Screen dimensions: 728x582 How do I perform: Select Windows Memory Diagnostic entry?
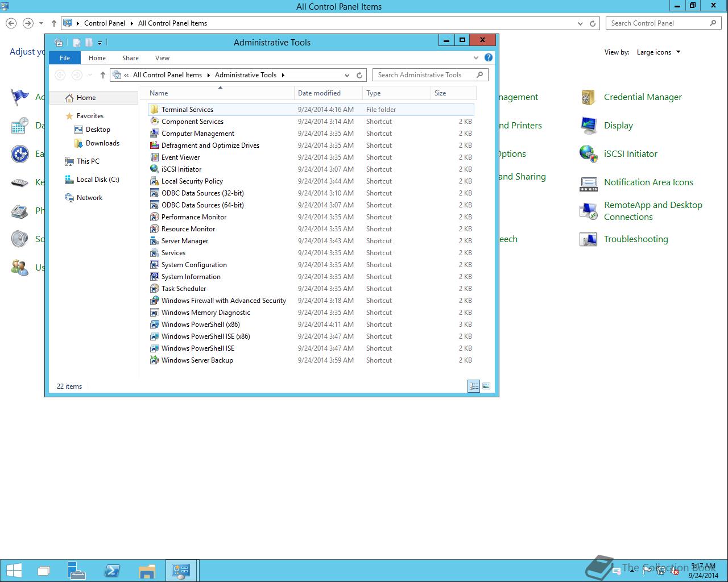pos(311,313)
